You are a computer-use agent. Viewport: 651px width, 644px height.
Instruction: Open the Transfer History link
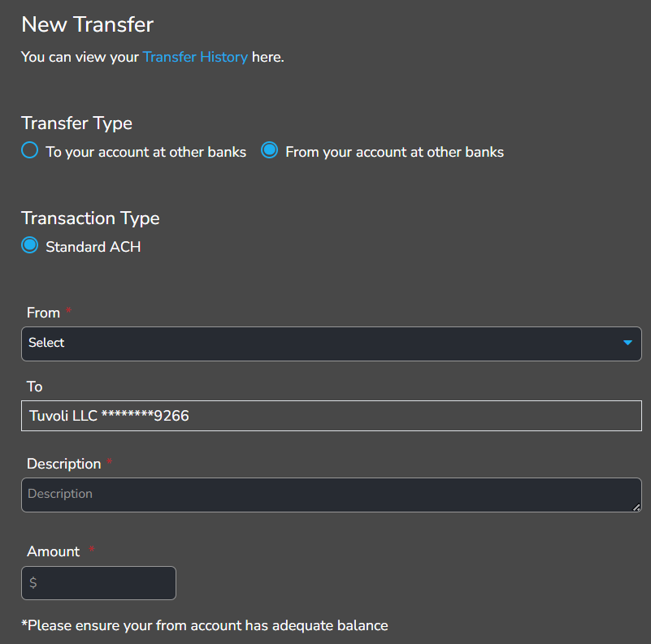(x=195, y=57)
